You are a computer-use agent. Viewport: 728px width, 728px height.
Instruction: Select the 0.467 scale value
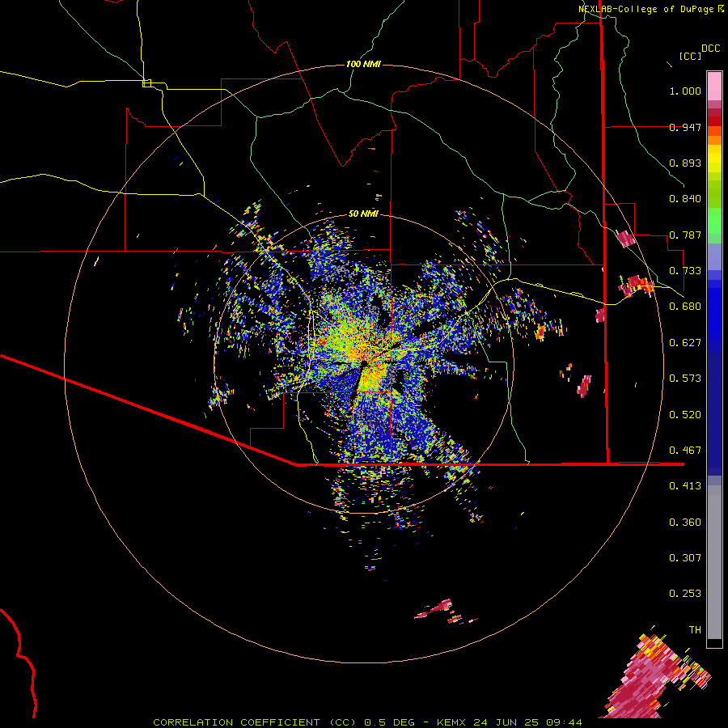pyautogui.click(x=685, y=451)
